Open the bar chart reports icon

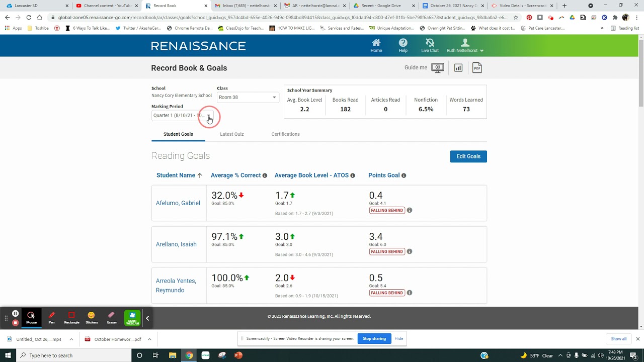pyautogui.click(x=458, y=68)
